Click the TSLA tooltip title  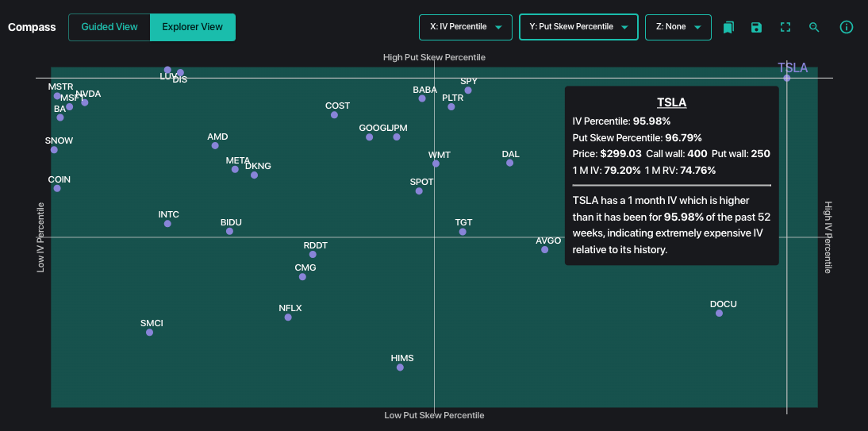coord(671,102)
